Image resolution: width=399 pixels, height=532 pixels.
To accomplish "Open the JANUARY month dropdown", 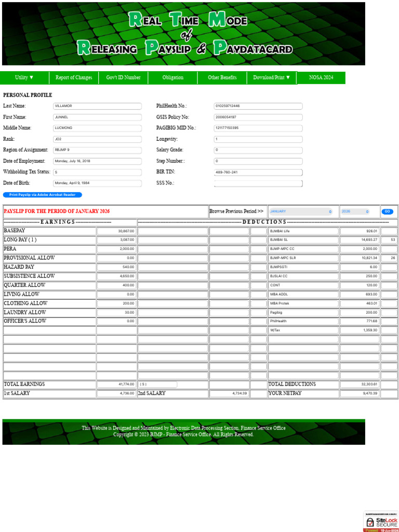I will [301, 211].
